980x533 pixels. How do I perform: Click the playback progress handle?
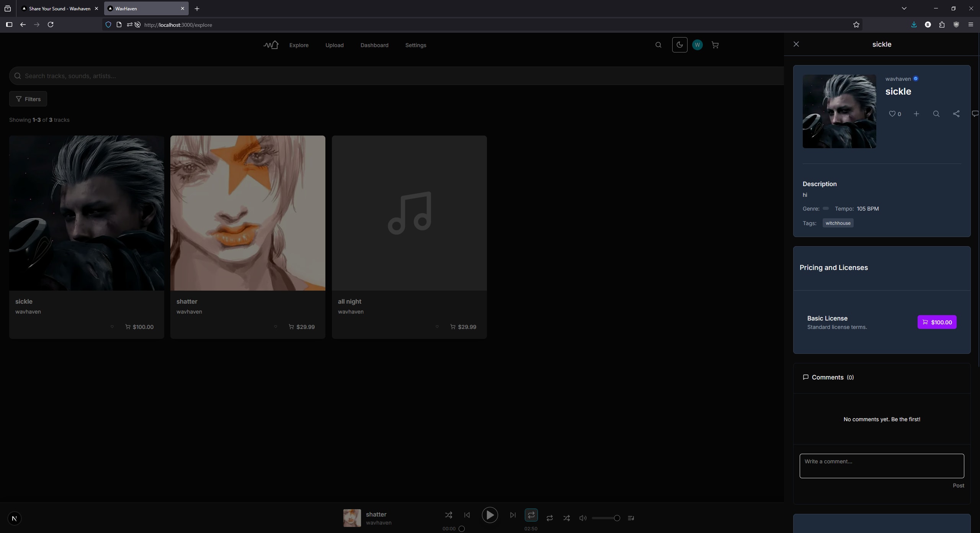click(x=462, y=529)
